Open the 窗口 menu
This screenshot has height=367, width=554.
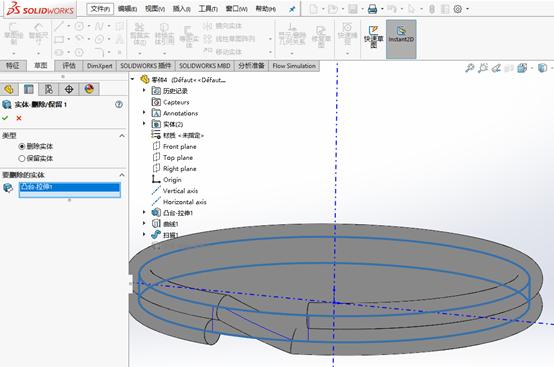(x=236, y=9)
